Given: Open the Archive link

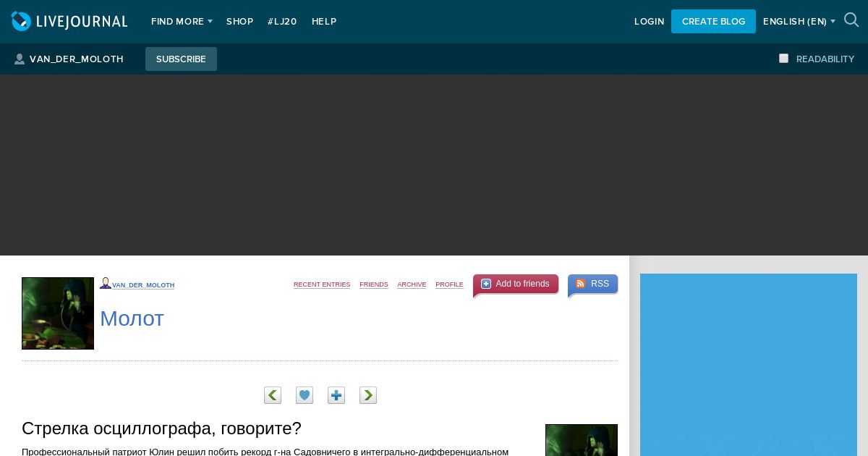Looking at the screenshot, I should coord(412,285).
